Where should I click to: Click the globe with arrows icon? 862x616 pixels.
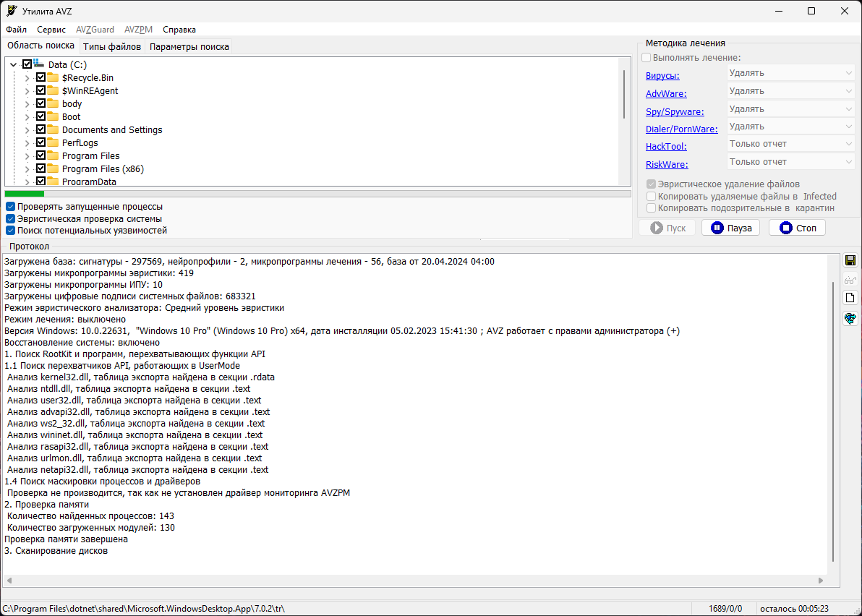tap(850, 318)
